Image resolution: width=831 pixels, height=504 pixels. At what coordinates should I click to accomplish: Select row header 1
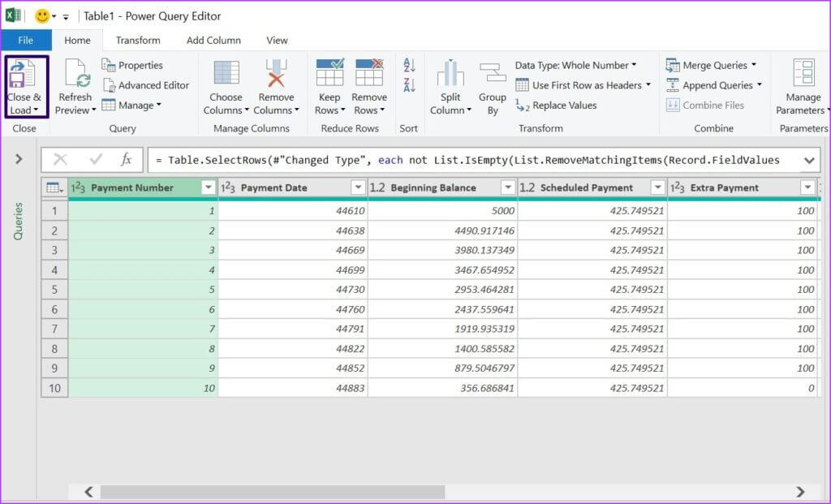point(54,210)
